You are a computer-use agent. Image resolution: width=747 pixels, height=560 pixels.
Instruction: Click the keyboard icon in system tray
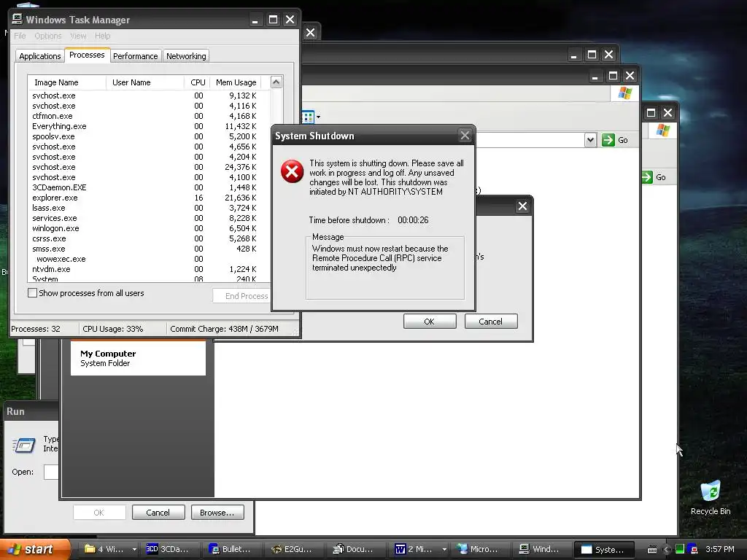tap(652, 550)
